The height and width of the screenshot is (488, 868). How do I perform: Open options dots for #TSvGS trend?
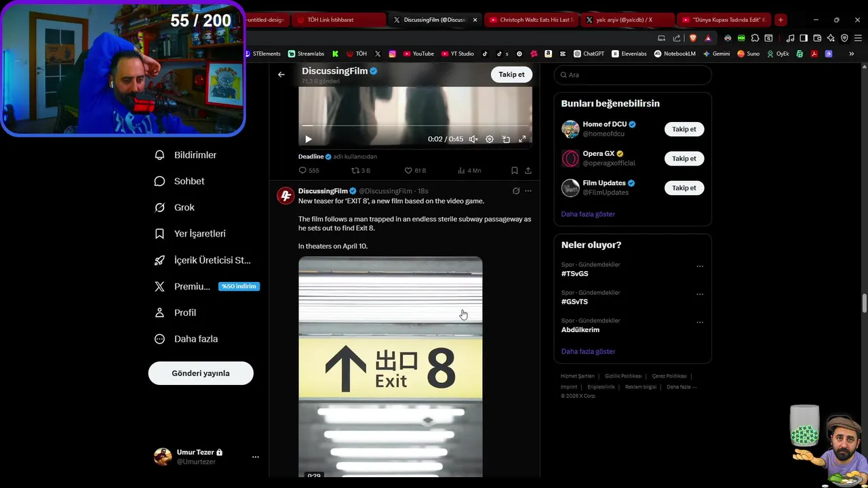pyautogui.click(x=700, y=266)
